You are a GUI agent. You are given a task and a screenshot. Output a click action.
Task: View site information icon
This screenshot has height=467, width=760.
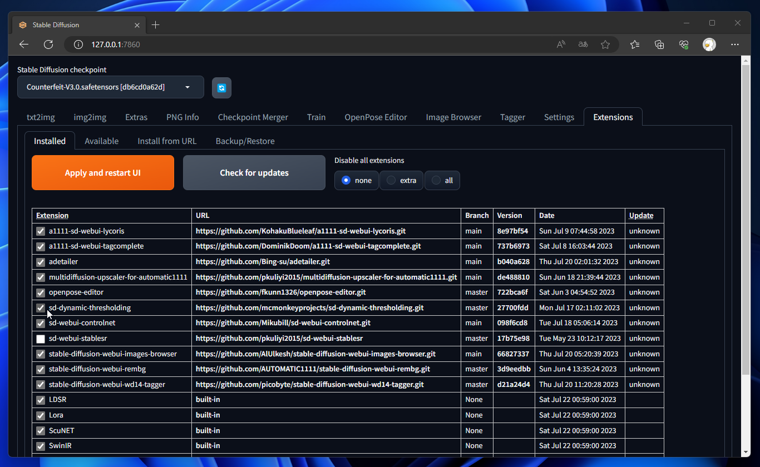coord(78,44)
